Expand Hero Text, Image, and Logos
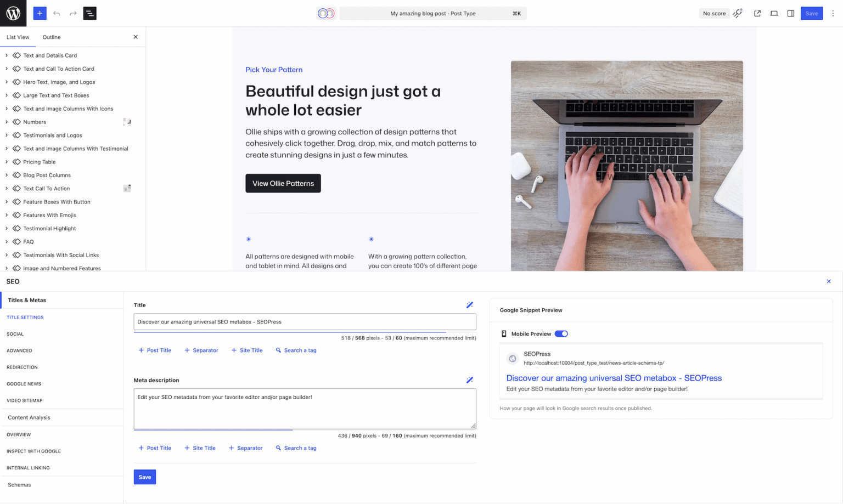 pos(7,82)
